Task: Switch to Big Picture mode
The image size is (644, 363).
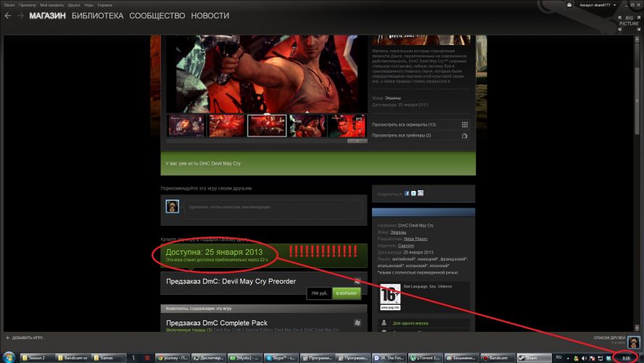Action: [x=629, y=23]
